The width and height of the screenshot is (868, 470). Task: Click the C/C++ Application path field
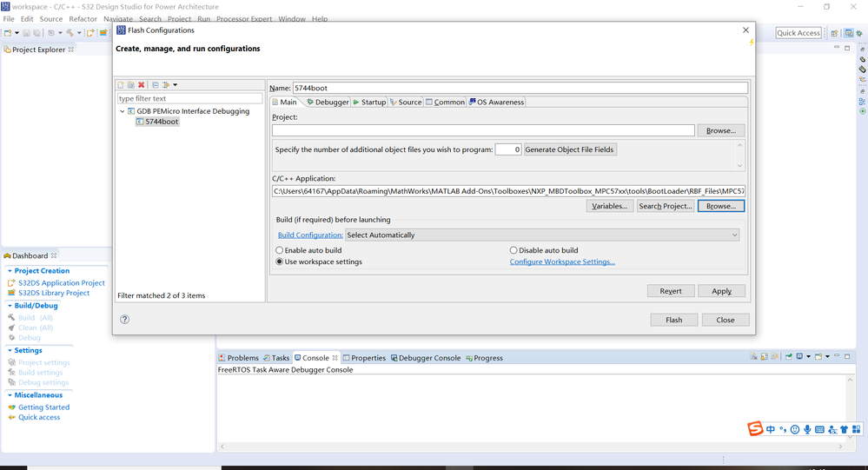point(508,191)
